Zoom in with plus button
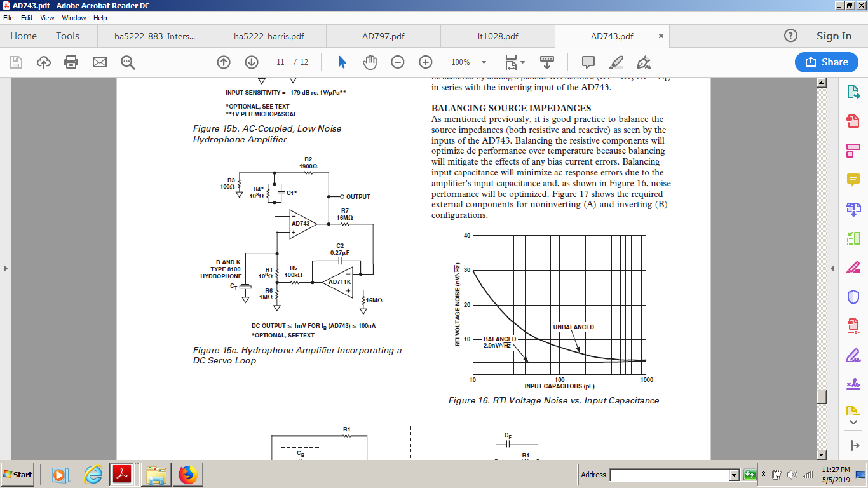This screenshot has width=868, height=488. (x=426, y=62)
